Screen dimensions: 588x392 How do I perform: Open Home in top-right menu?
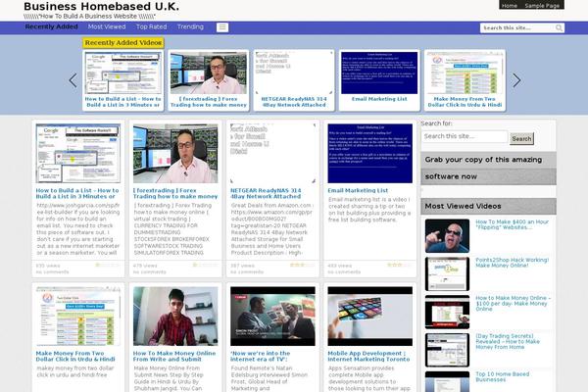point(510,5)
